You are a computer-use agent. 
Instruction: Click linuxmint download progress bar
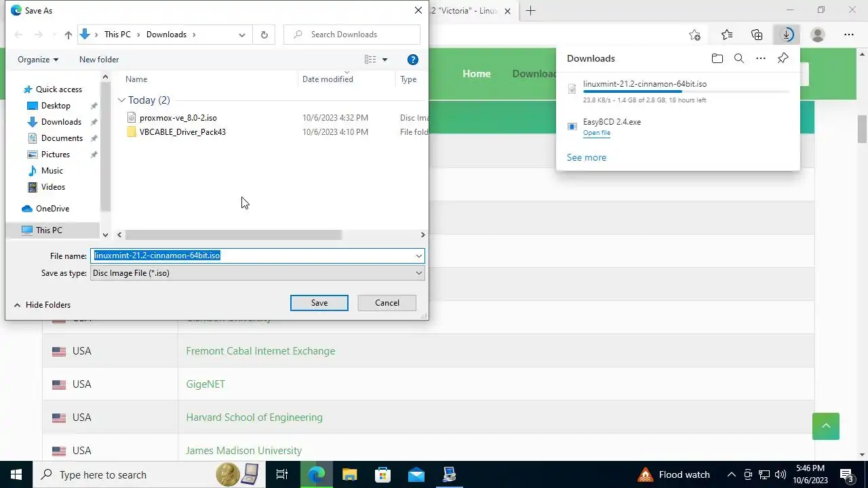coord(686,91)
